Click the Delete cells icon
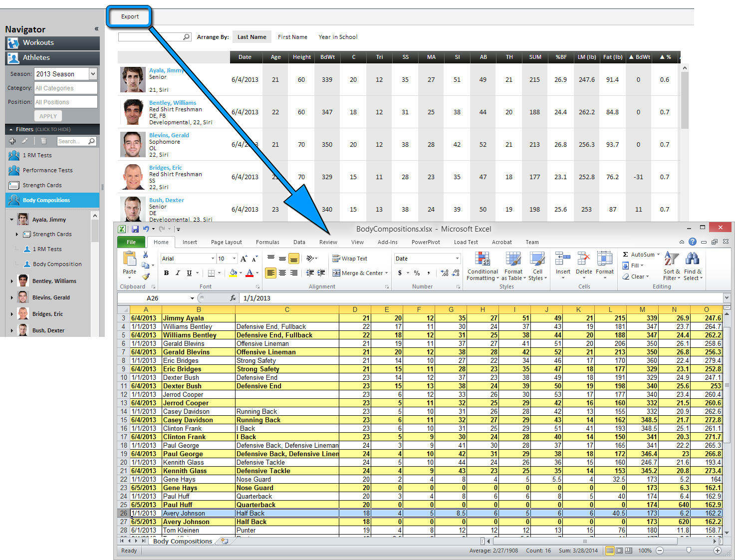 pos(584,260)
